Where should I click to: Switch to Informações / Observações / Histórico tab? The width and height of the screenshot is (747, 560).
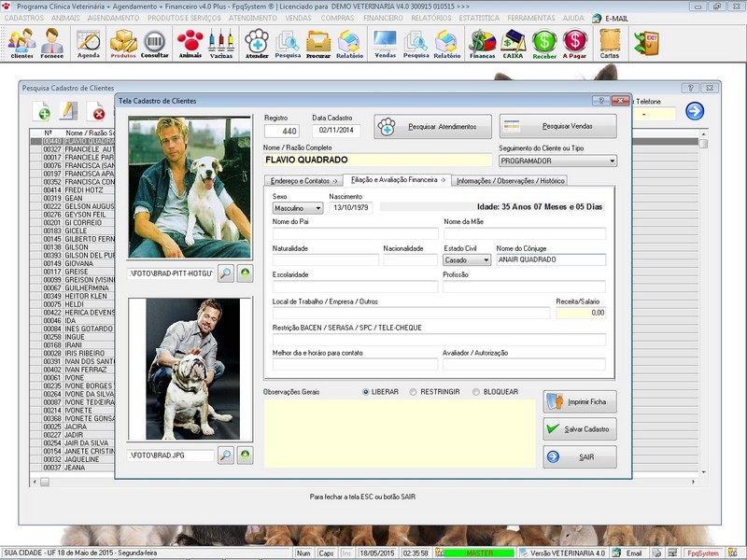pyautogui.click(x=510, y=181)
